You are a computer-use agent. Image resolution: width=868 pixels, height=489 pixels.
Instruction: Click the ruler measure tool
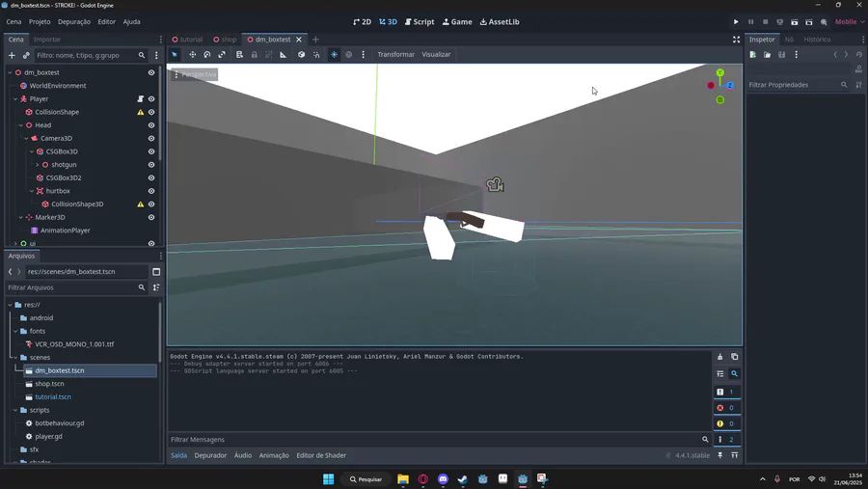click(x=283, y=54)
